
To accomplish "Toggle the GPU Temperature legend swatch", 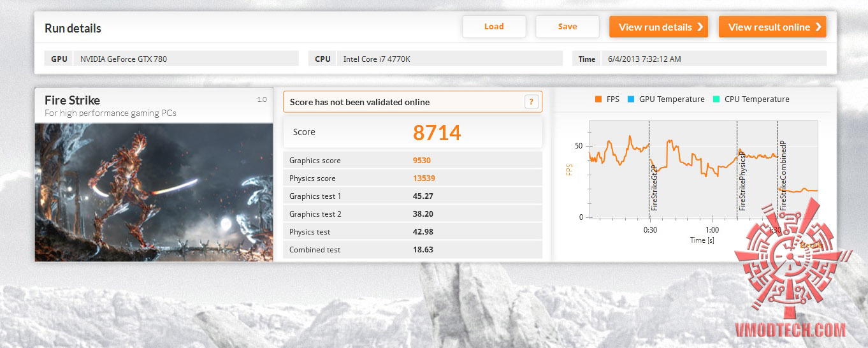I will coord(631,99).
